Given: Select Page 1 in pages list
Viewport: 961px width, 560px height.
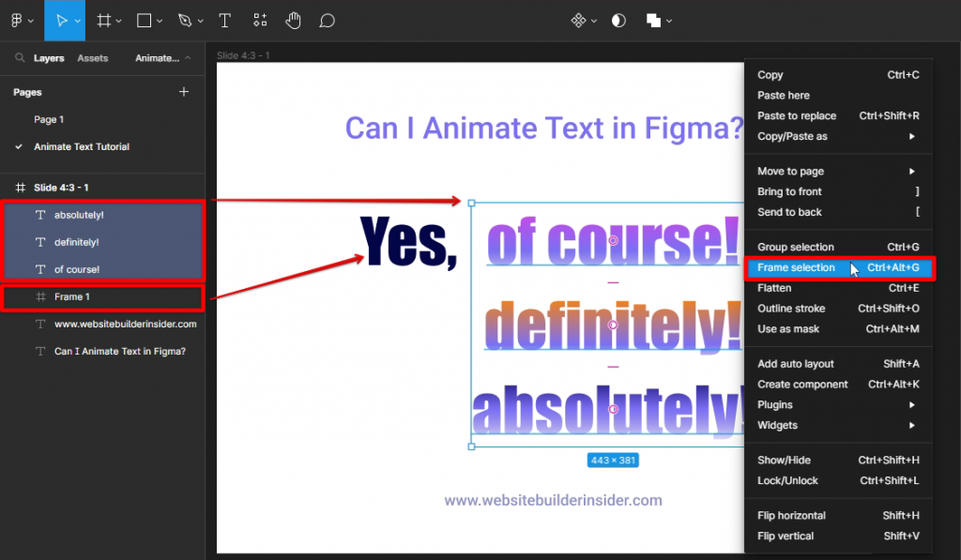Looking at the screenshot, I should click(x=49, y=119).
